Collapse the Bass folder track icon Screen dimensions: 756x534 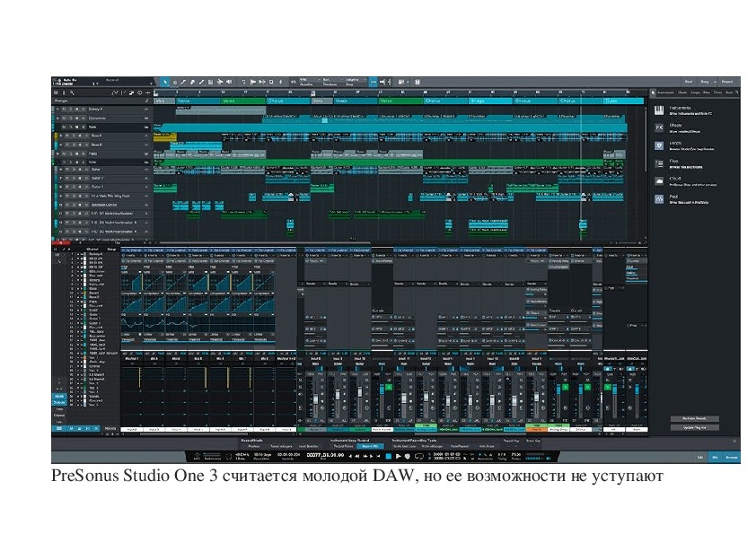click(x=146, y=127)
